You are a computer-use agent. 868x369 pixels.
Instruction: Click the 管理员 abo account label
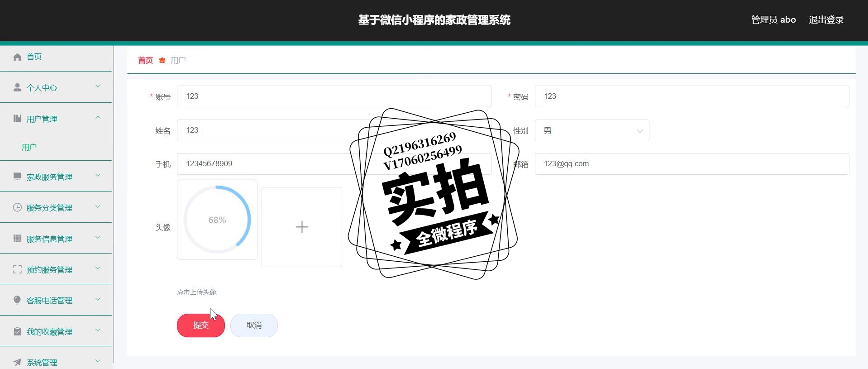coord(773,19)
